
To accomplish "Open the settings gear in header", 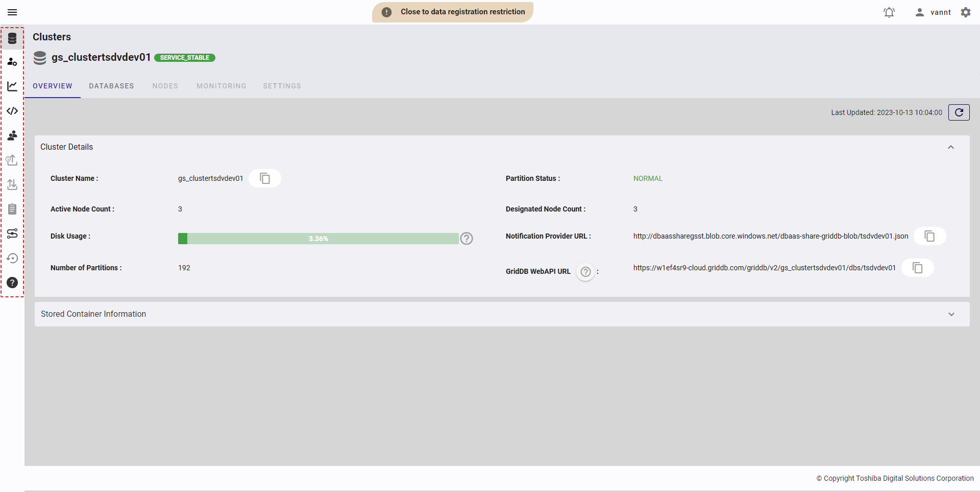I will [966, 12].
